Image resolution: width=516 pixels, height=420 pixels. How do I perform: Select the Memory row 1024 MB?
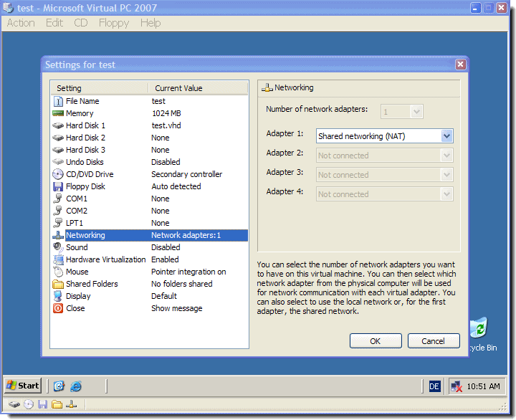[x=150, y=113]
